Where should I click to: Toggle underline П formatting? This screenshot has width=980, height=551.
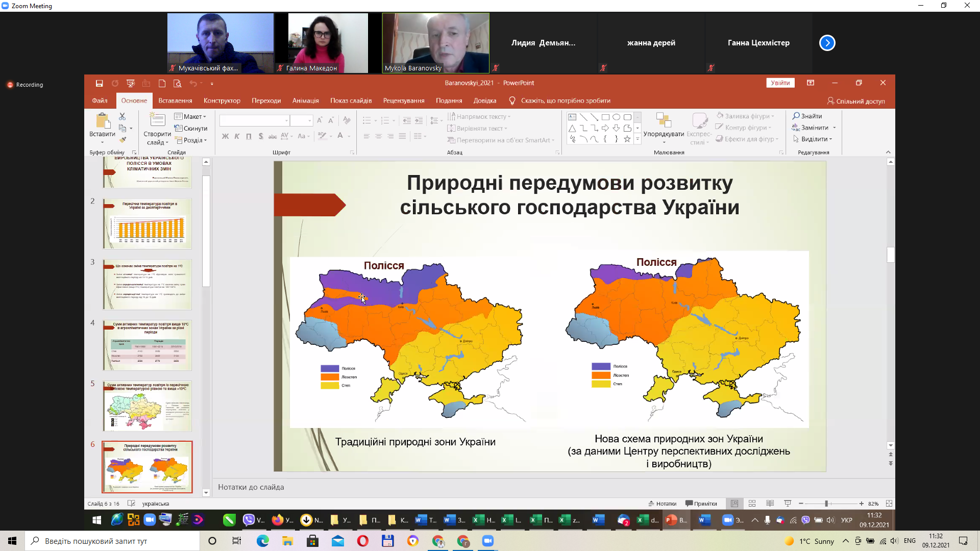point(249,136)
